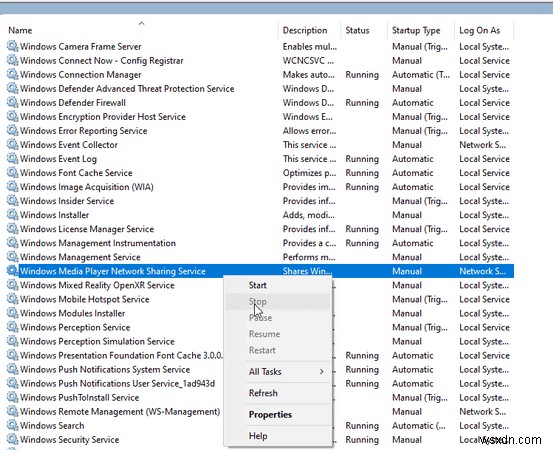Choose Start in the context menu
The width and height of the screenshot is (553, 450).
pyautogui.click(x=278, y=285)
